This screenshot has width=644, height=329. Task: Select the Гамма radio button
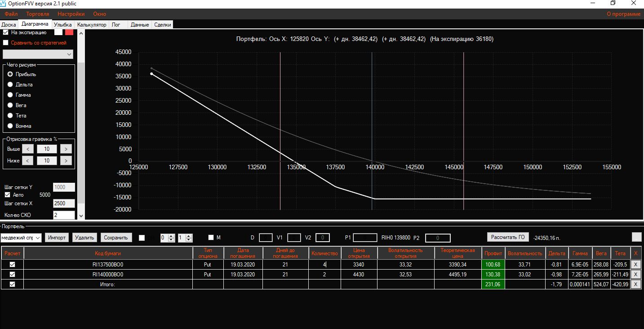pyautogui.click(x=10, y=95)
